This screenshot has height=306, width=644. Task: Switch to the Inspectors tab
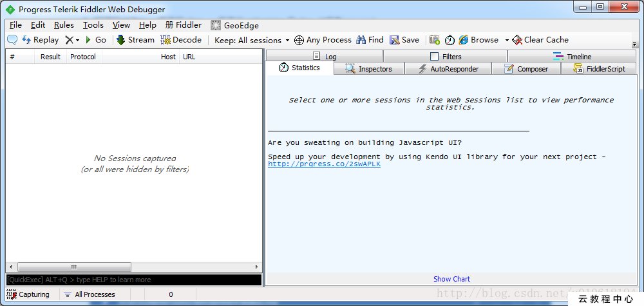[369, 68]
